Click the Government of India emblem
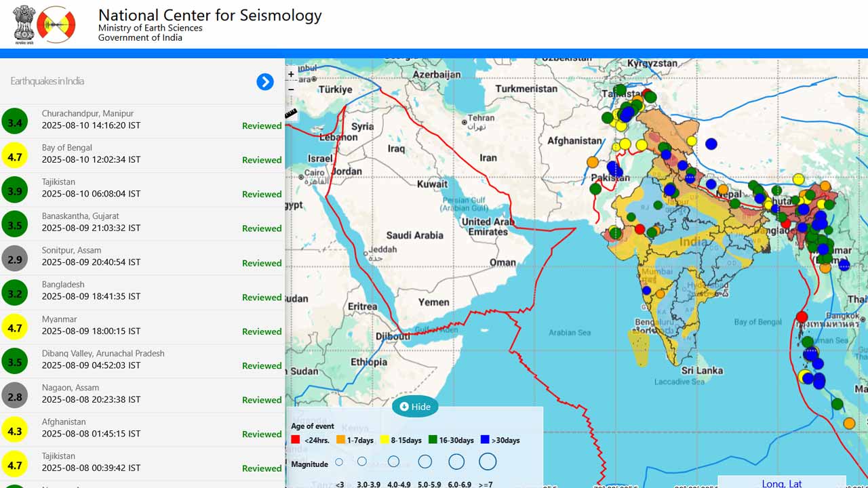Image resolution: width=868 pixels, height=488 pixels. 24,24
